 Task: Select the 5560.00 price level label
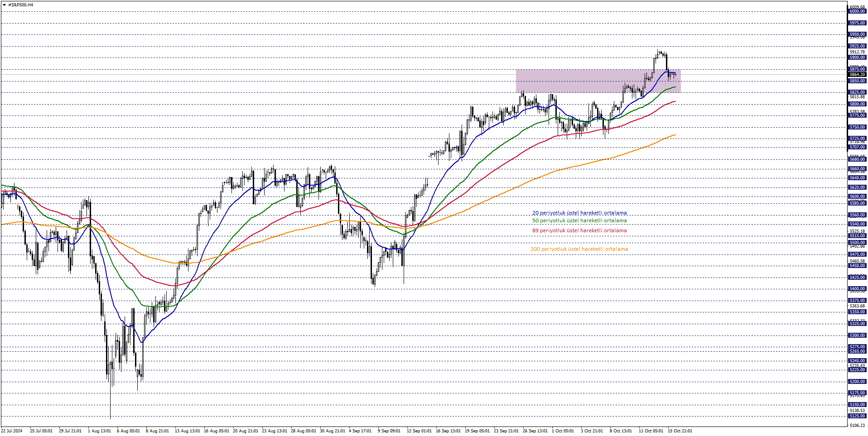857,215
